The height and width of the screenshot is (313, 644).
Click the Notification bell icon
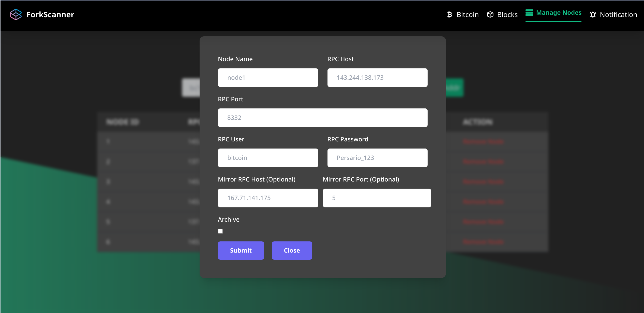[593, 14]
